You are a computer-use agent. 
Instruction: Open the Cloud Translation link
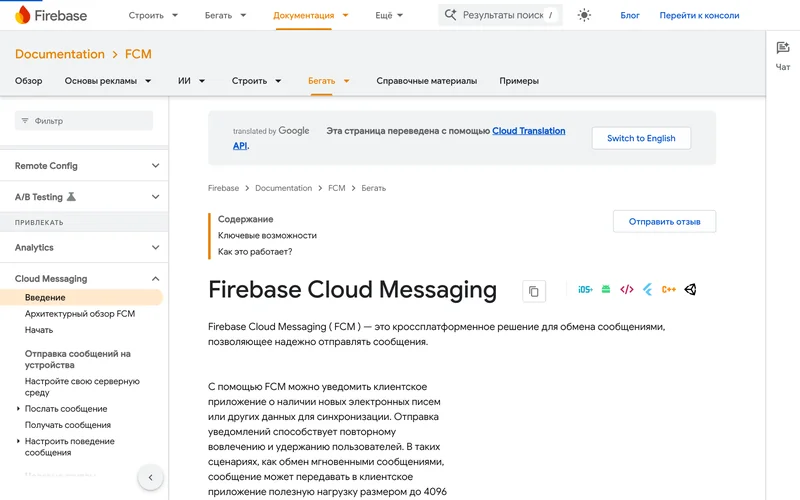coord(529,131)
